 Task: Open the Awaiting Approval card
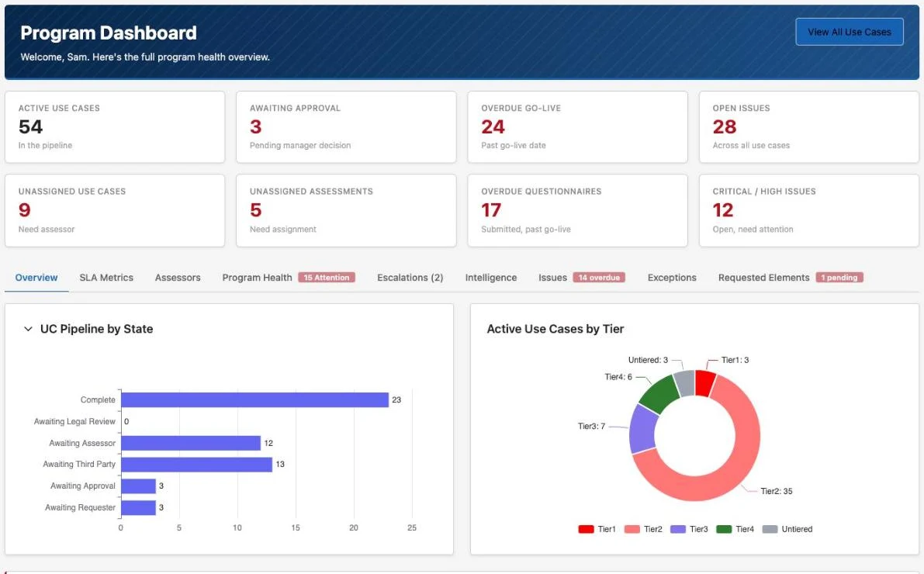tap(346, 126)
